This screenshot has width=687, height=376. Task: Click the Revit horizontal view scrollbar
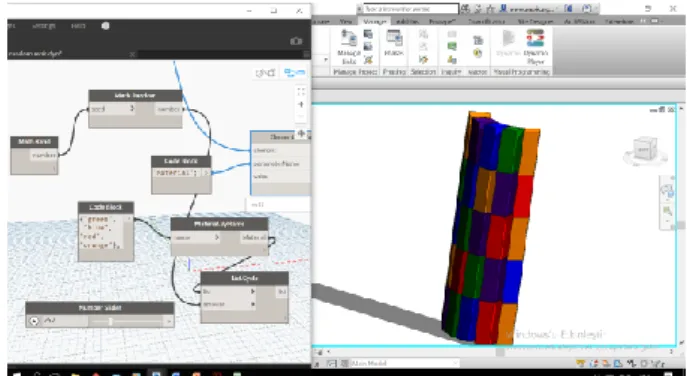pos(499,351)
